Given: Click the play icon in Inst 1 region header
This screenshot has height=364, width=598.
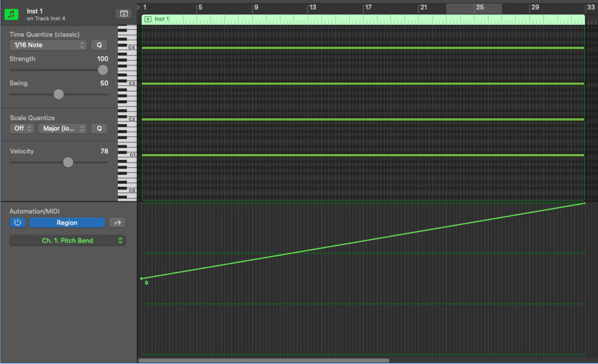Looking at the screenshot, I should [148, 19].
